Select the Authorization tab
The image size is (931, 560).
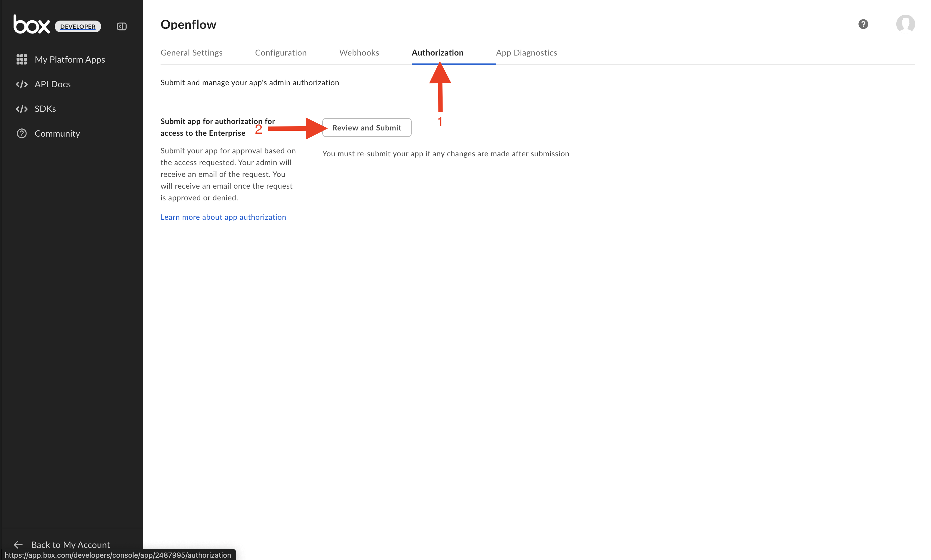(x=437, y=53)
